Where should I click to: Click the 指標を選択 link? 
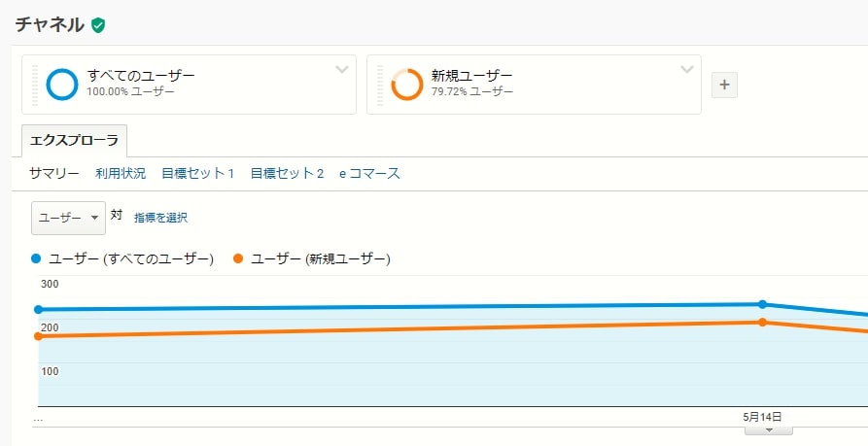point(160,218)
